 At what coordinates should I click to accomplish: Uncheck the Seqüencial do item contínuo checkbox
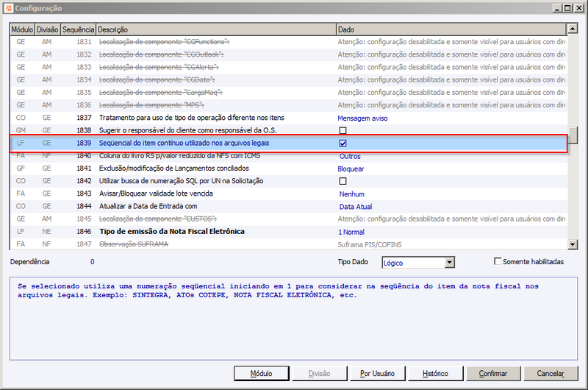coord(343,143)
